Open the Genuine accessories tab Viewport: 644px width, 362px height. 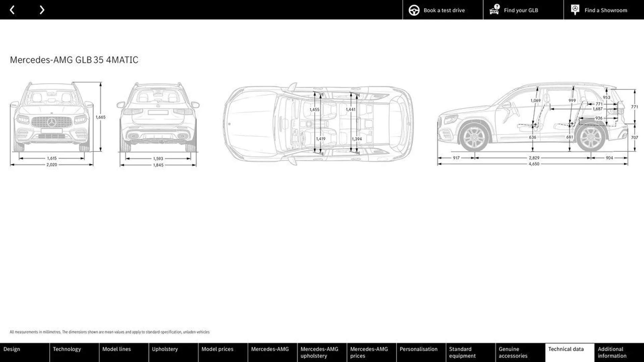pos(520,352)
